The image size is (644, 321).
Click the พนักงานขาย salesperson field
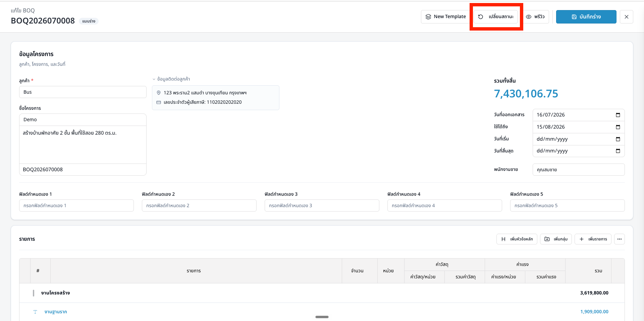tap(579, 170)
